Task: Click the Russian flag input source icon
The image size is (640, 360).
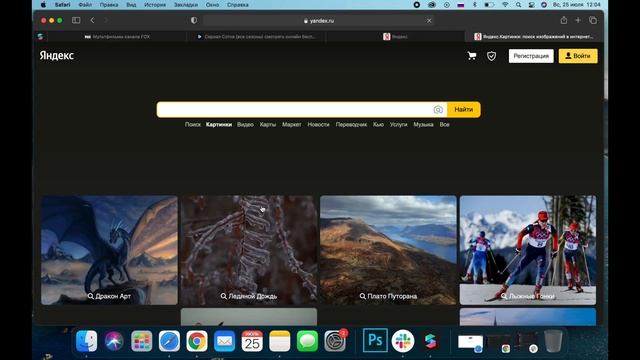Action: click(x=461, y=5)
